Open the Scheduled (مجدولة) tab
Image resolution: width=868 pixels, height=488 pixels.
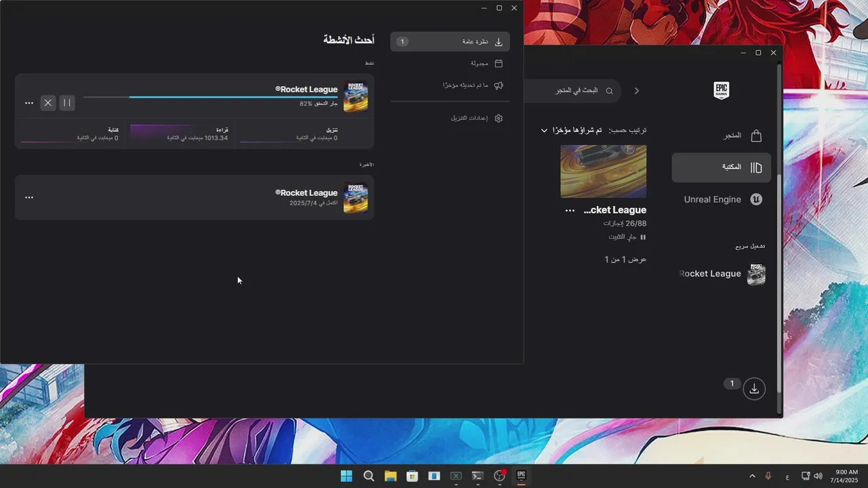[450, 63]
